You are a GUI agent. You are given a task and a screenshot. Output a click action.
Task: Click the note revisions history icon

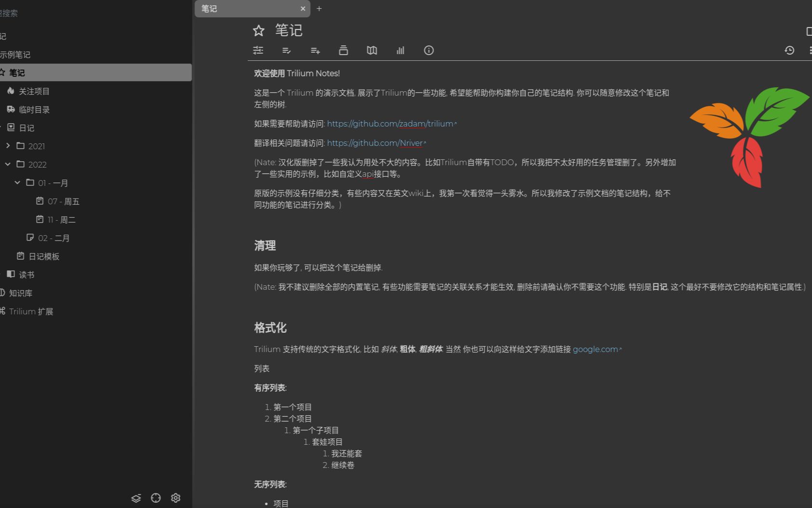coord(790,50)
